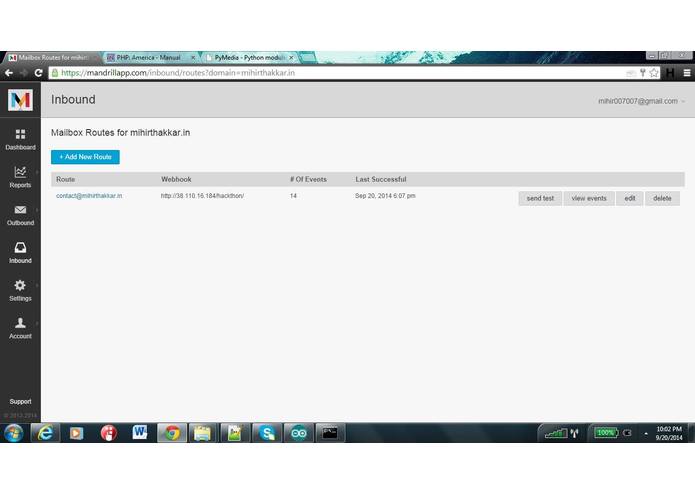695x494 pixels.
Task: Click the events count 14
Action: tap(293, 196)
